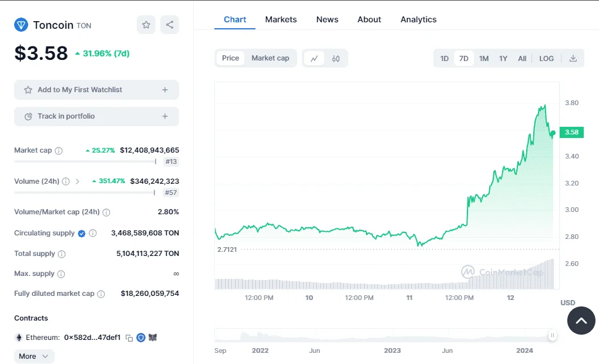
Task: Enable LOG scale on chart
Action: point(546,58)
